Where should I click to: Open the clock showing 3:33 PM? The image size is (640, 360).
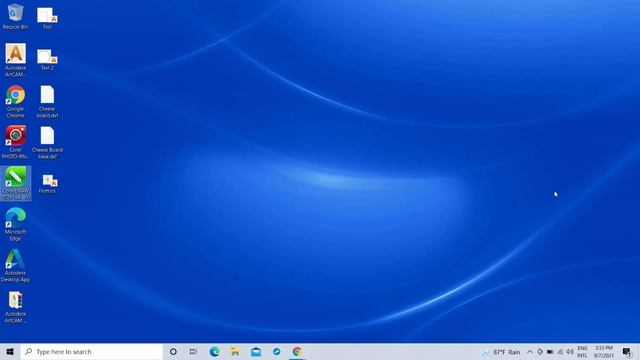604,352
